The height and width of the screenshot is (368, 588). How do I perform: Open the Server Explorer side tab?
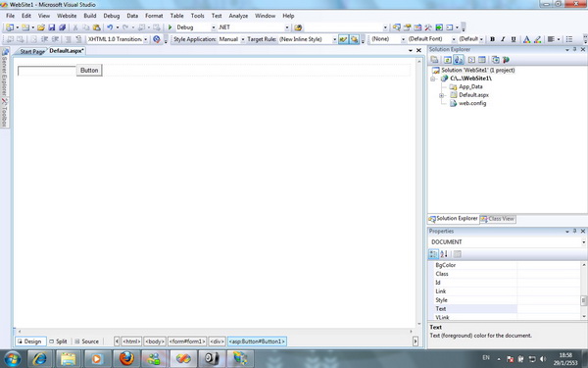click(x=5, y=72)
